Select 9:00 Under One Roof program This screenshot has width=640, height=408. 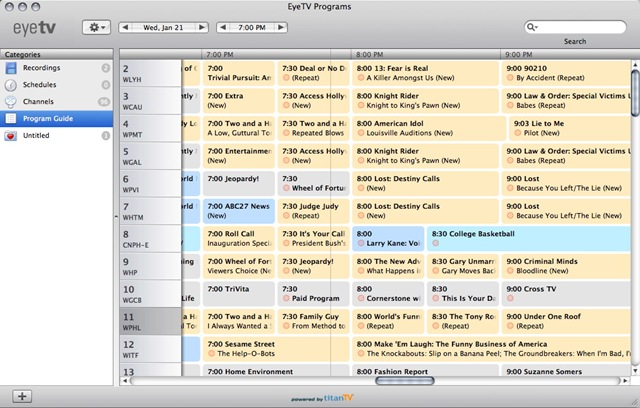tap(567, 322)
